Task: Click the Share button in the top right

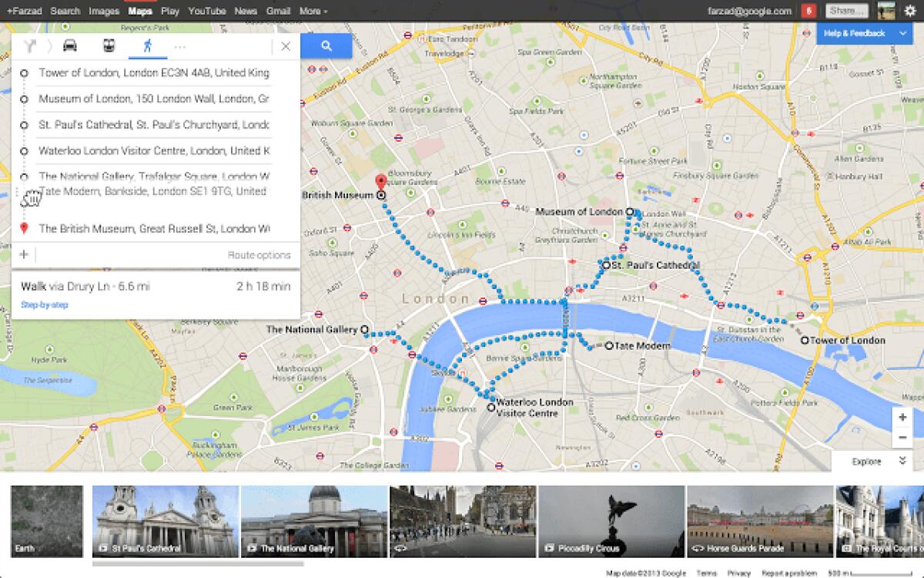Action: pos(846,10)
